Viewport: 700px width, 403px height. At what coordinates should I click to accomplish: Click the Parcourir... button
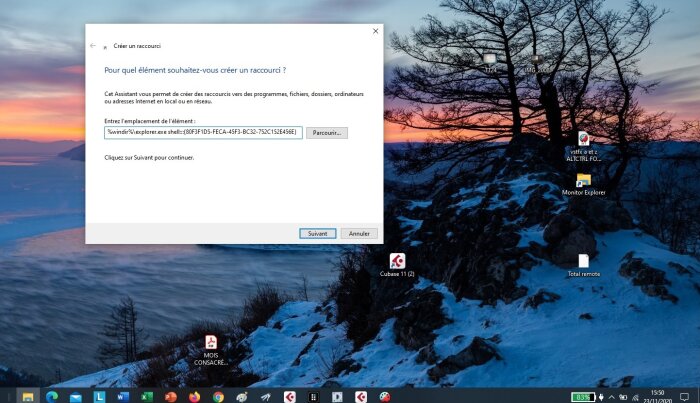click(327, 133)
